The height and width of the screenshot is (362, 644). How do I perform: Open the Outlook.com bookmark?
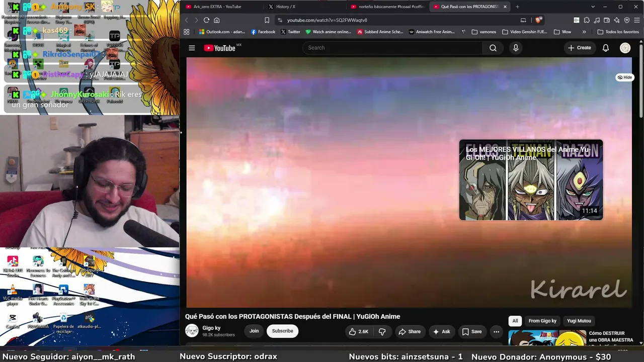tap(222, 32)
